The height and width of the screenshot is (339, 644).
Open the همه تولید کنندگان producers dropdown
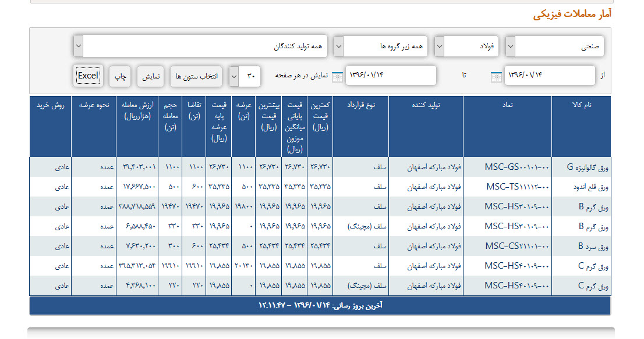pos(200,46)
